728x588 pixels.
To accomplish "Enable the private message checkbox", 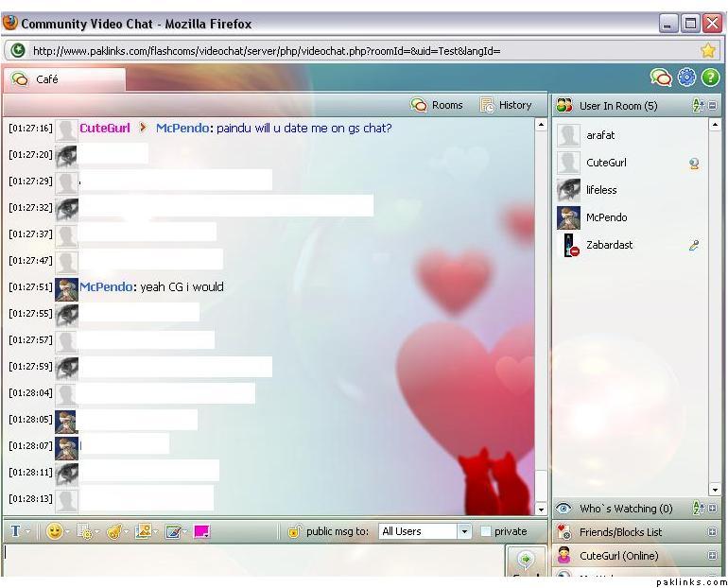I will [486, 531].
